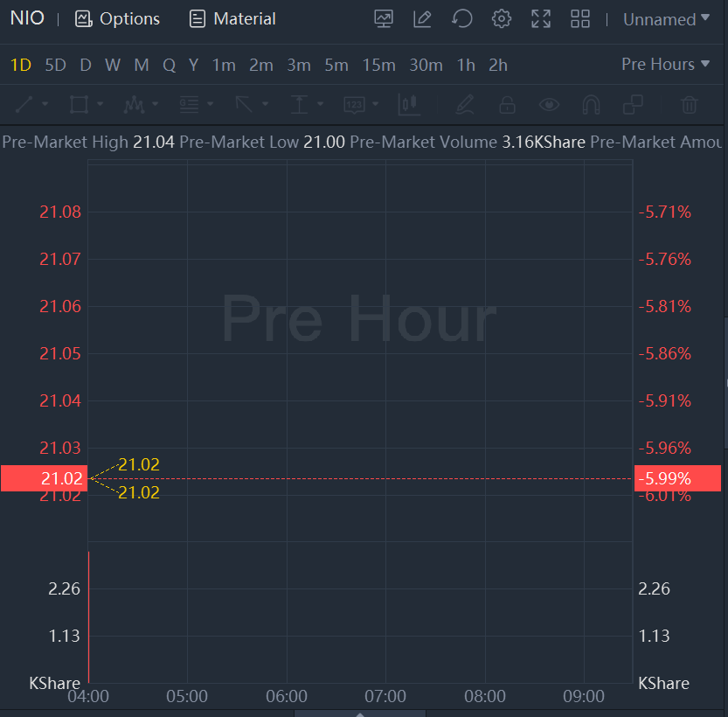Open the multi-chart grid layout icon
Viewport: 728px width, 717px height.
point(579,18)
